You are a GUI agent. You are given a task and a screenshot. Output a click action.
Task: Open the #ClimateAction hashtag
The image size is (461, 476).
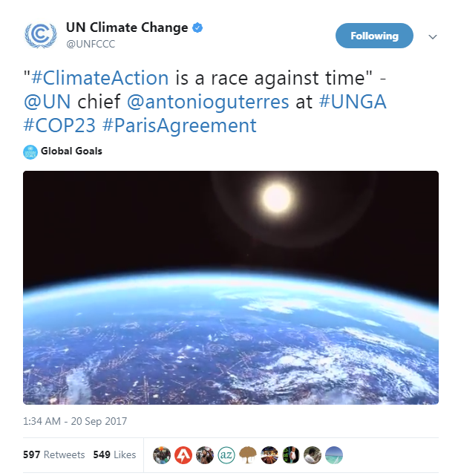100,78
